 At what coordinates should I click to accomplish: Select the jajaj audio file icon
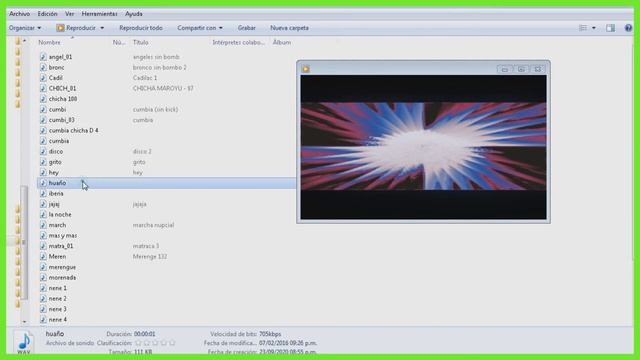[x=43, y=204]
